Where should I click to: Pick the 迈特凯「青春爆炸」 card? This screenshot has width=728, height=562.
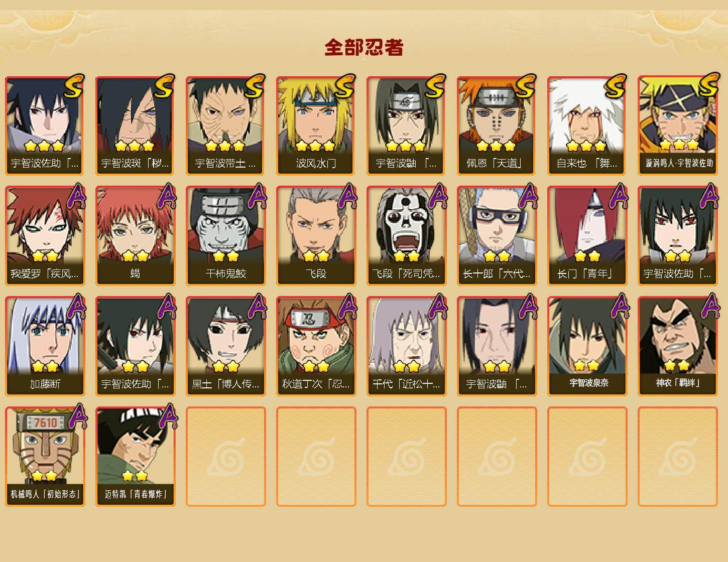[x=135, y=457]
